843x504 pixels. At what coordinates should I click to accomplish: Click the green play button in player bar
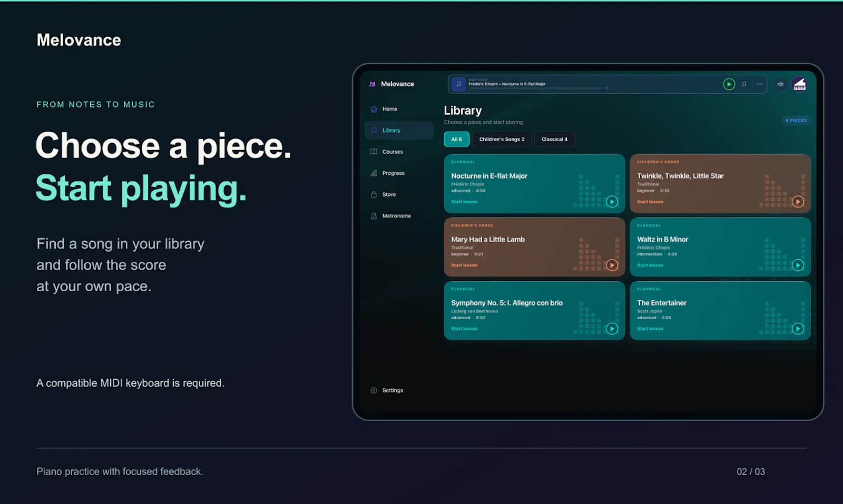pyautogui.click(x=729, y=84)
